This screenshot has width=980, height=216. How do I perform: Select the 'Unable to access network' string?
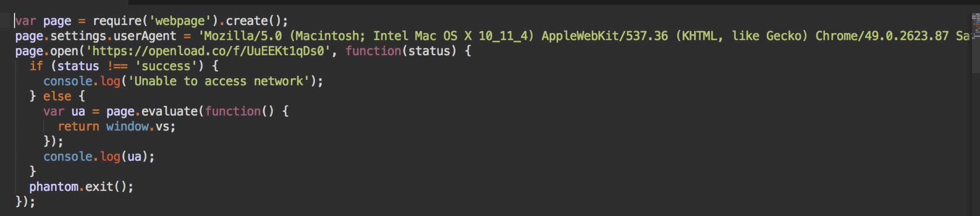point(219,81)
